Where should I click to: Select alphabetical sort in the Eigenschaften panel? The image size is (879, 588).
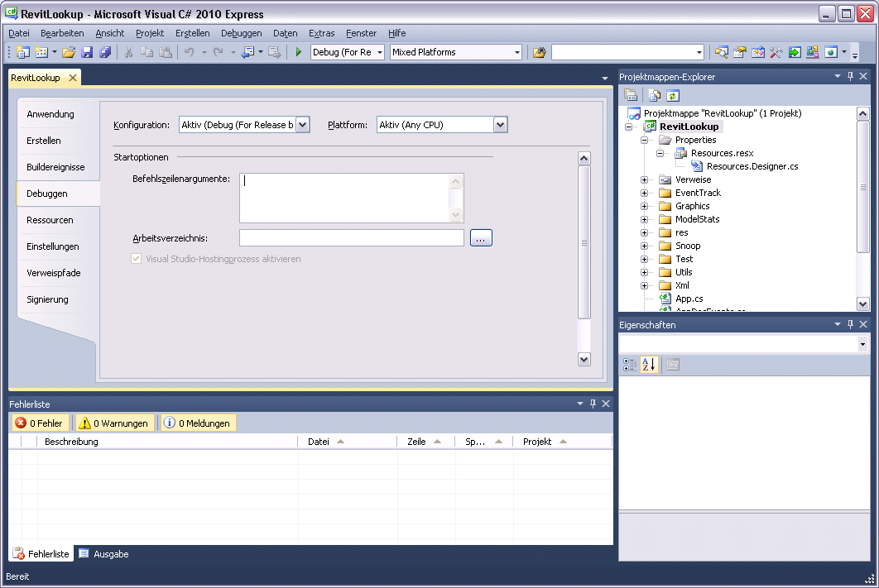(648, 364)
